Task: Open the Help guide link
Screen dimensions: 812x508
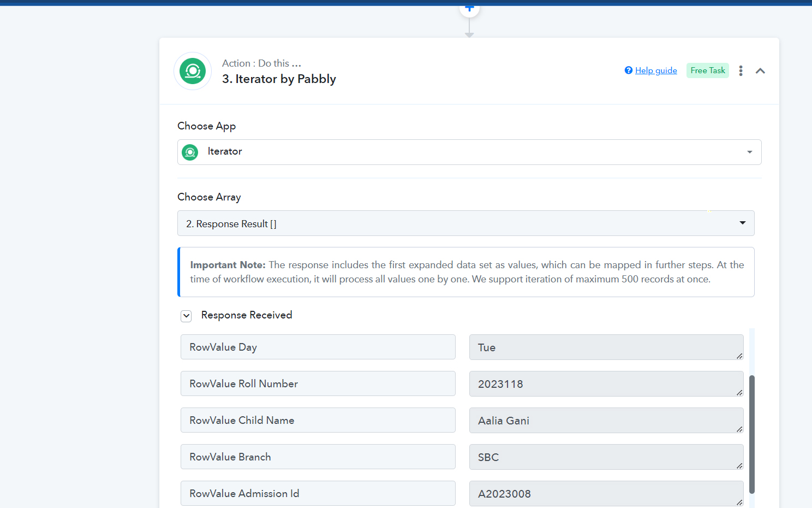Action: 656,70
